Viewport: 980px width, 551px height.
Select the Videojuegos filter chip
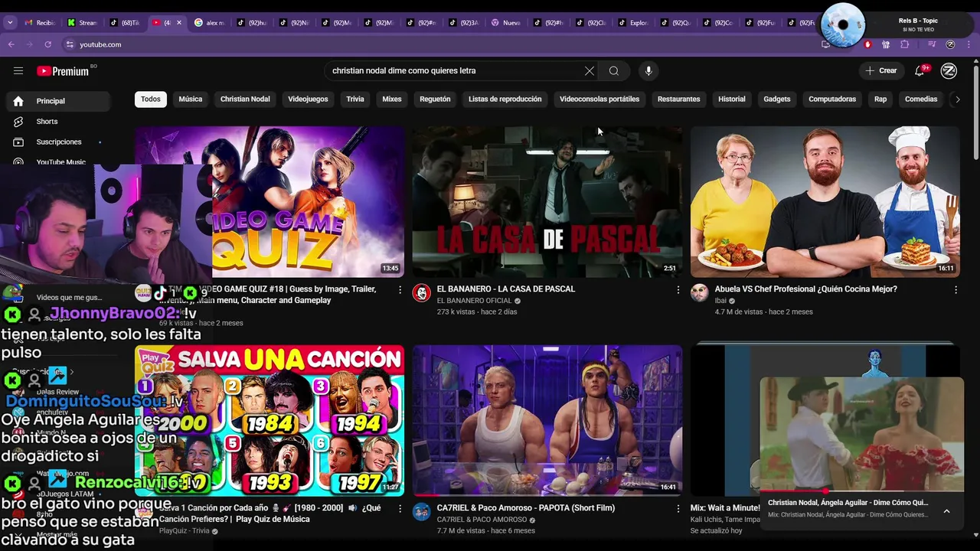point(308,99)
